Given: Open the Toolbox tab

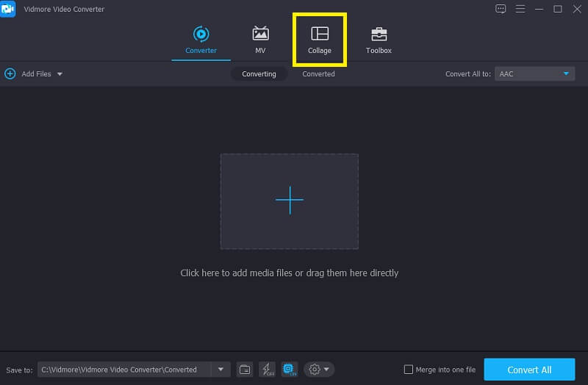Looking at the screenshot, I should [379, 39].
